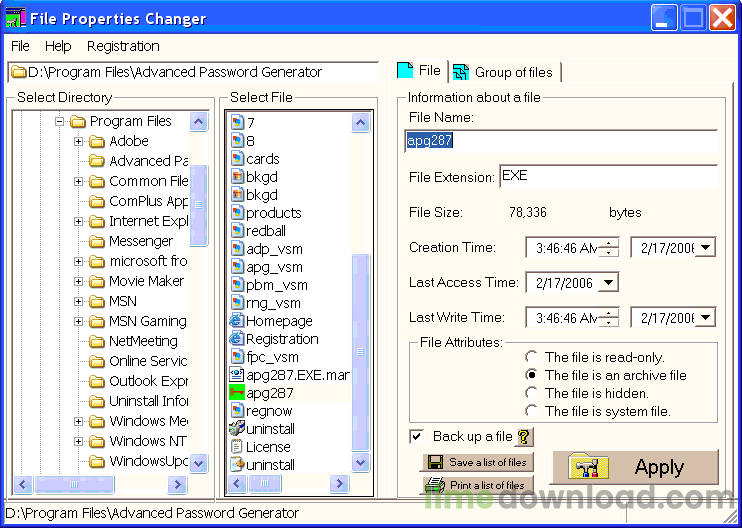
Task: Click the directory tree horizontal scrollbar thumb
Action: [x=74, y=484]
